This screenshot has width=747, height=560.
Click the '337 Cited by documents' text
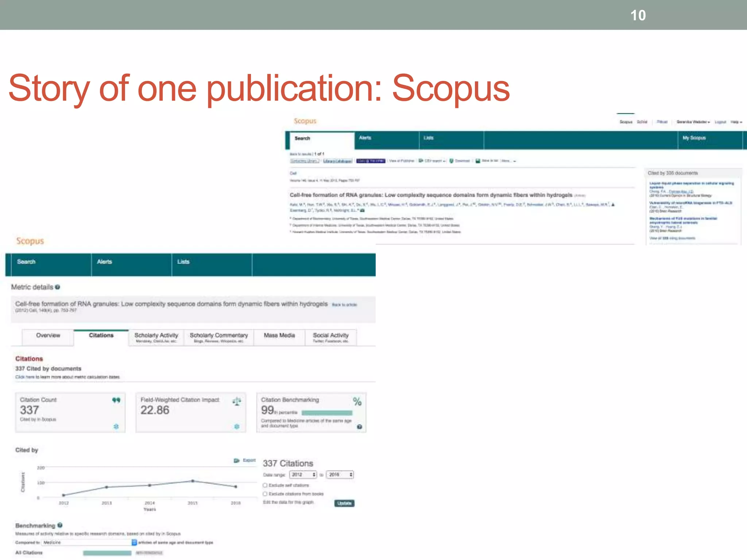48,369
